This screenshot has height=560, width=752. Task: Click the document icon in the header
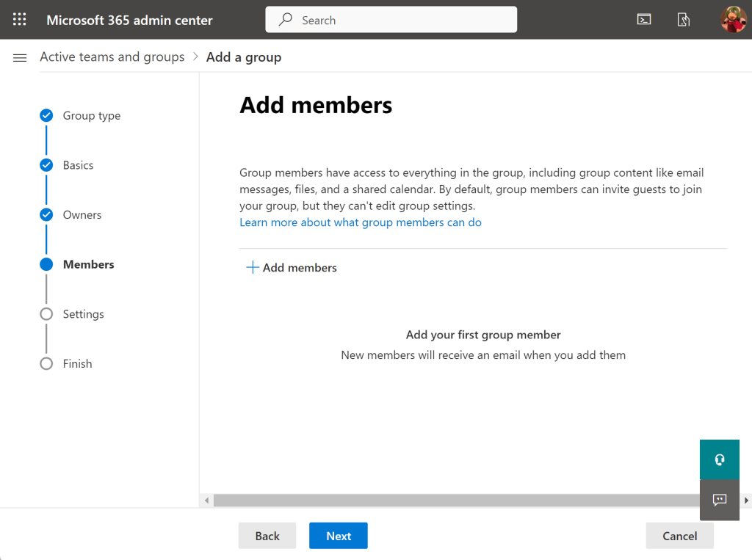coord(684,20)
